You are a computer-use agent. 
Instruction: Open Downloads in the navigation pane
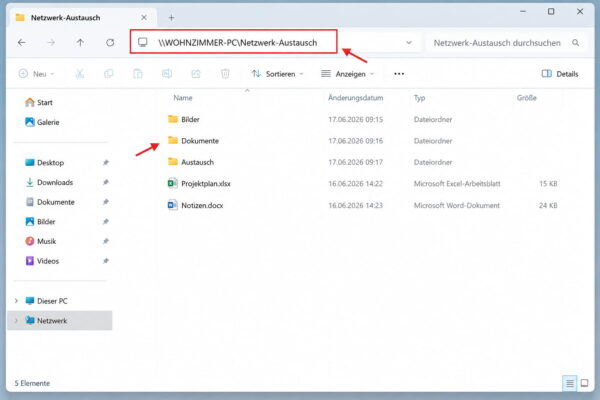tap(49, 182)
